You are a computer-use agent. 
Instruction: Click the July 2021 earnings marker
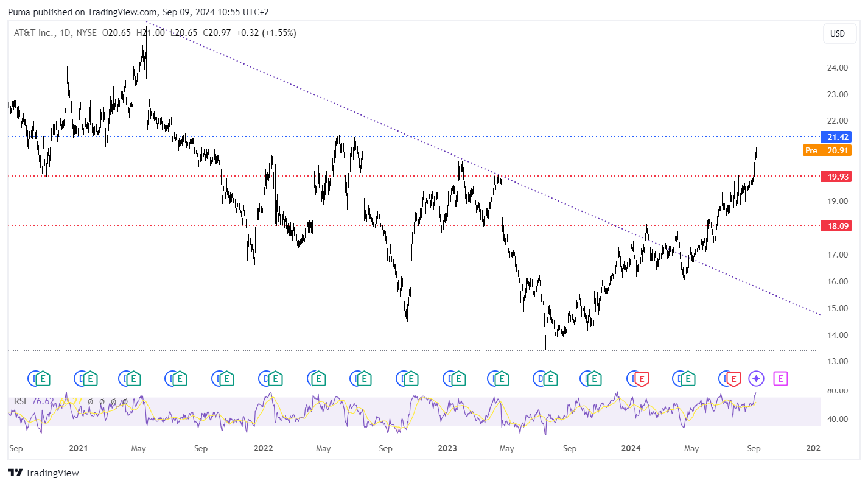click(180, 379)
